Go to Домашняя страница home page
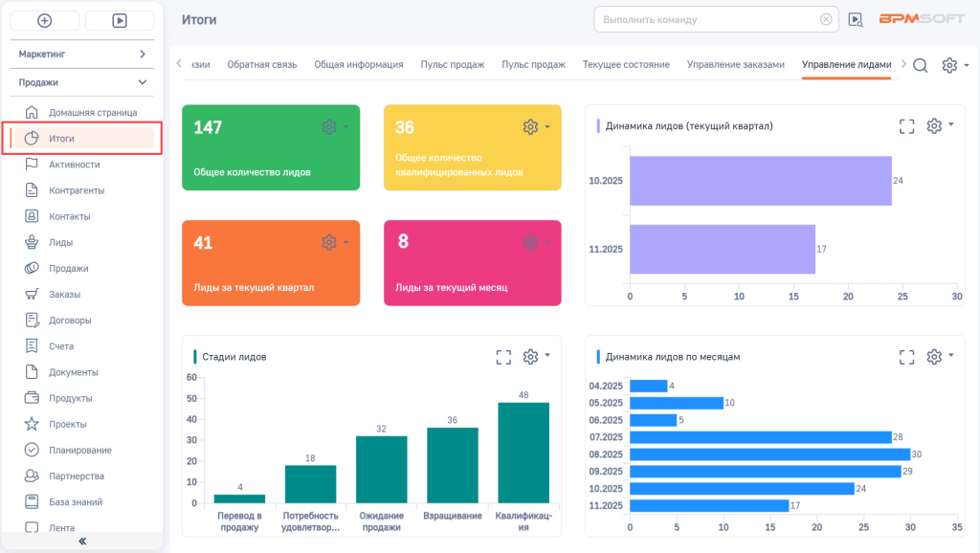Image resolution: width=980 pixels, height=553 pixels. click(92, 113)
